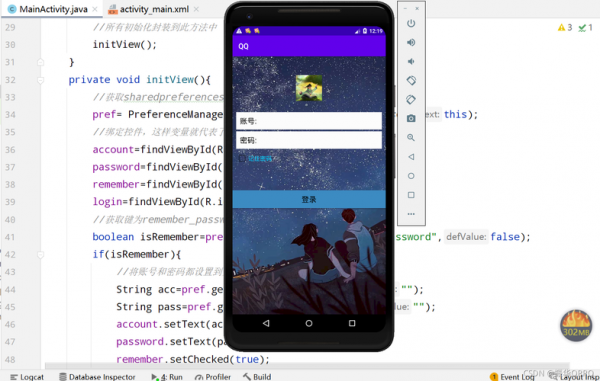Screen dimensions: 600x381
Task: Close the emulator toolbar window
Action: [417, 8]
